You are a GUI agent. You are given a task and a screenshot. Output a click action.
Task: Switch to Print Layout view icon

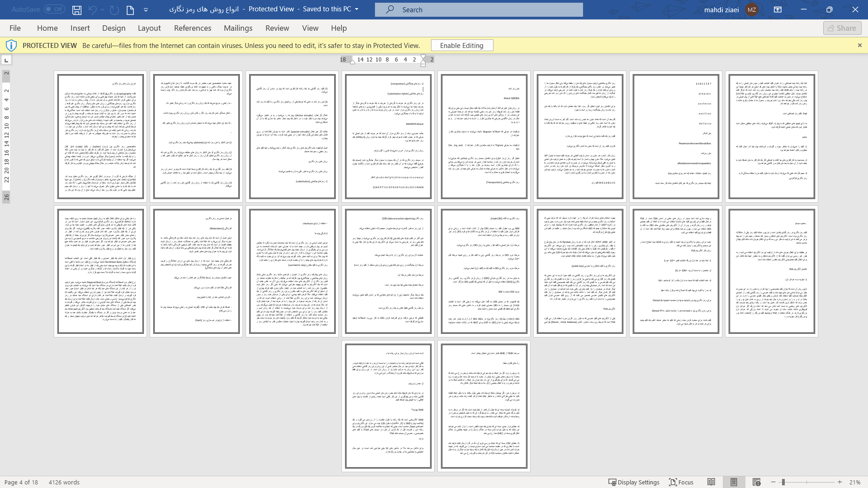click(x=734, y=482)
